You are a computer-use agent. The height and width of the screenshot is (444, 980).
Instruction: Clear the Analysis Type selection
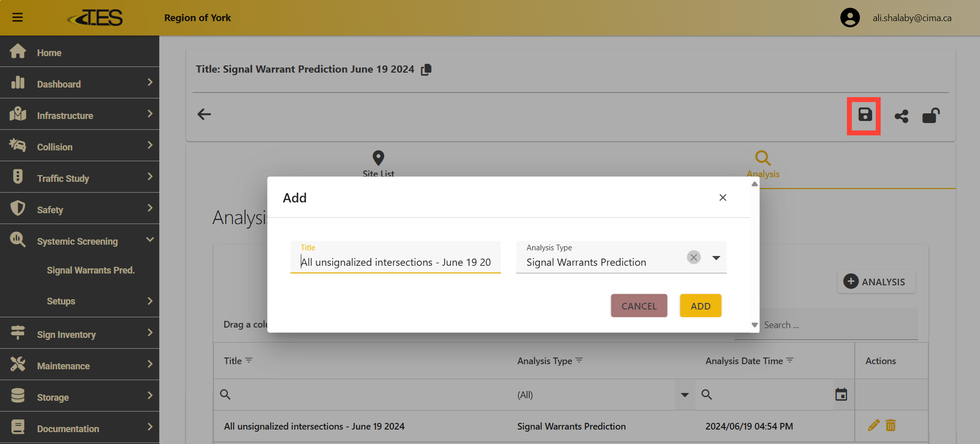(x=694, y=257)
